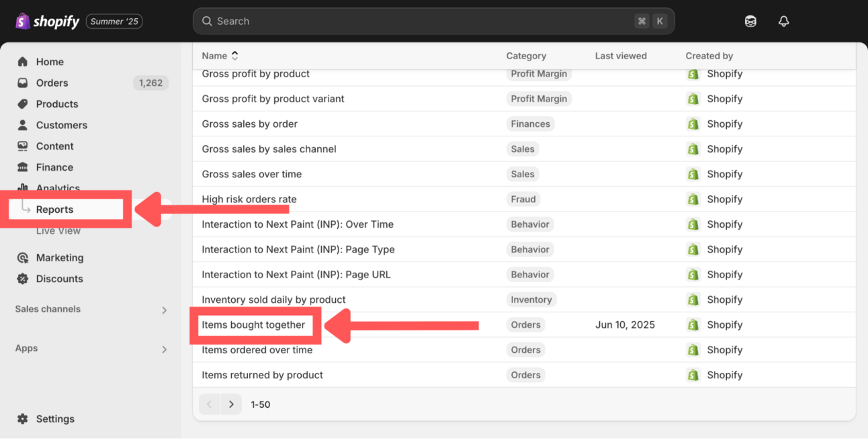
Task: Open Items returned by product report
Action: (x=263, y=375)
